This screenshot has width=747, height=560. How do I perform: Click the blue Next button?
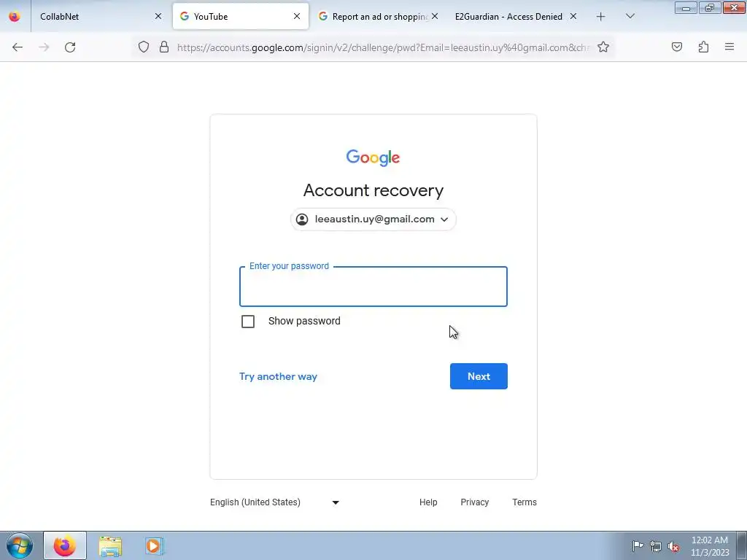[x=479, y=376]
